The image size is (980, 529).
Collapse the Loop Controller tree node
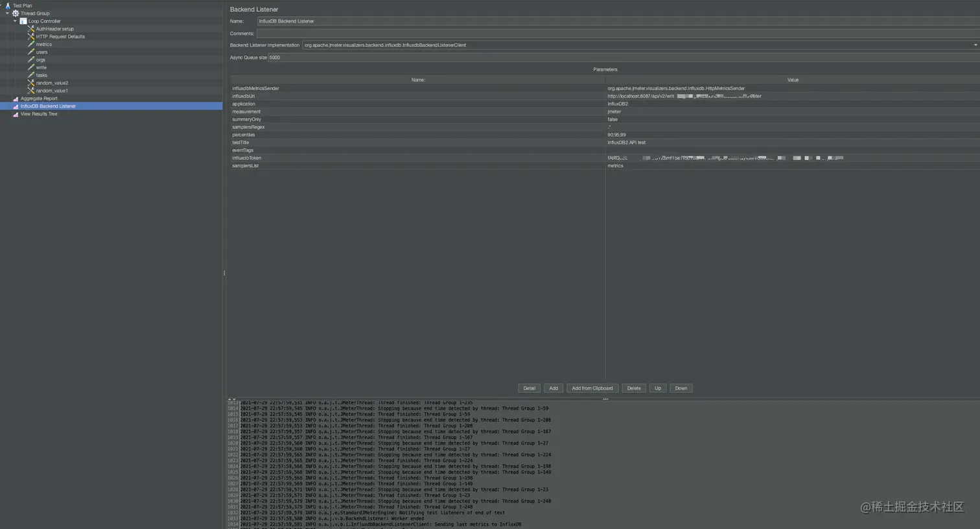[15, 21]
